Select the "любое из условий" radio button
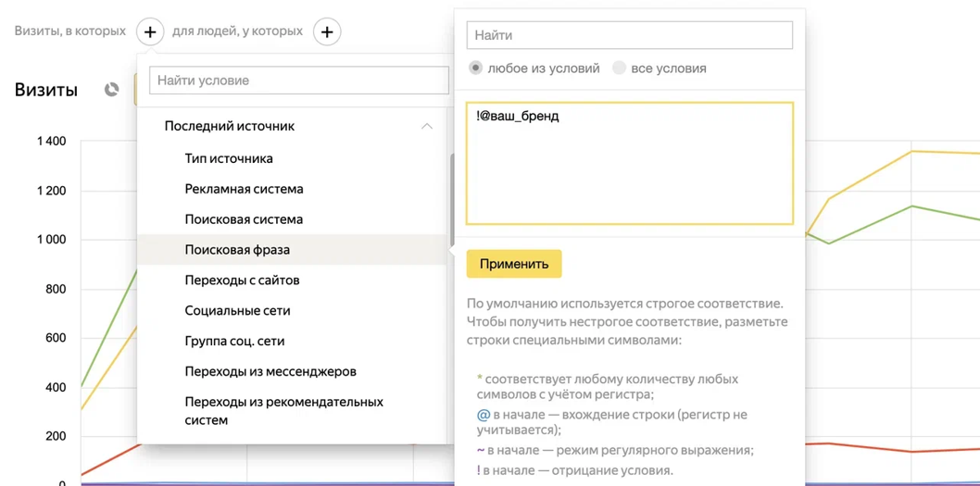This screenshot has height=486, width=980. click(476, 68)
